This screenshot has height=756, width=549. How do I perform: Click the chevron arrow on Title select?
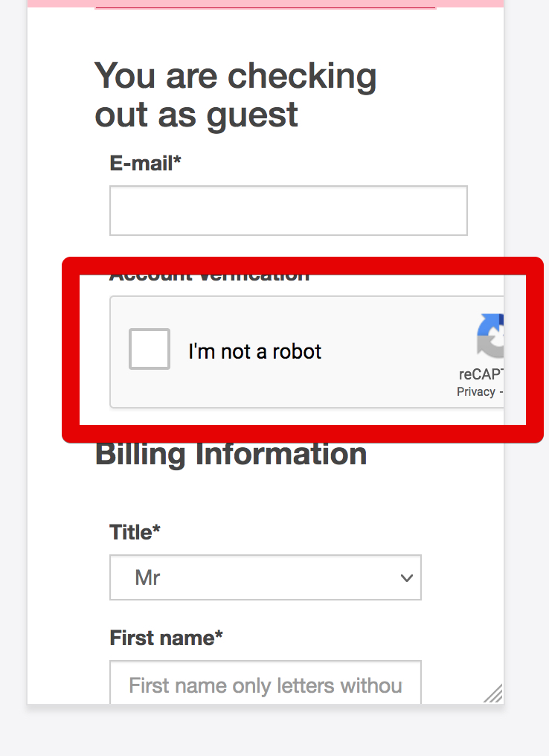tap(406, 578)
